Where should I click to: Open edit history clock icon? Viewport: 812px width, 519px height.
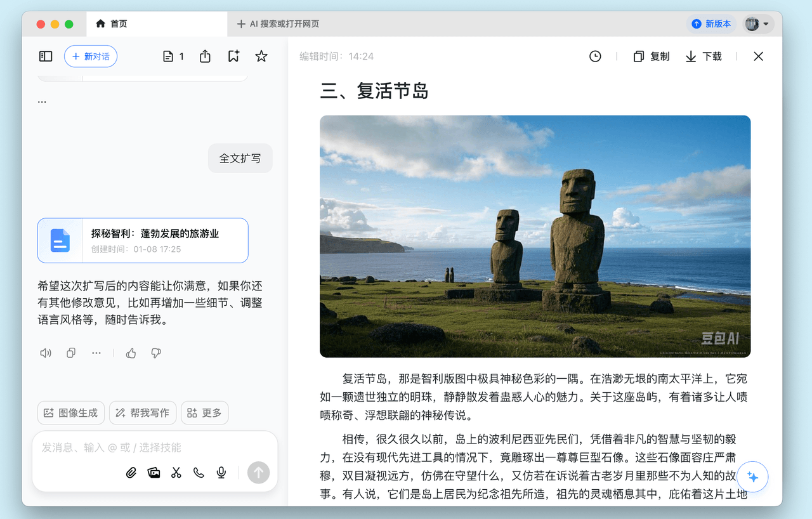595,56
